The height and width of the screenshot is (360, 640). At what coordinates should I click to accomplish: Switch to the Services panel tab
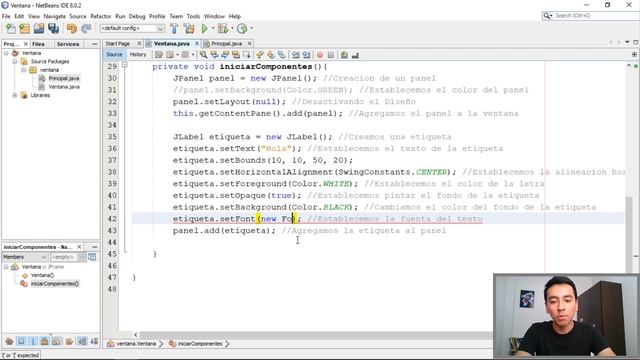click(x=68, y=44)
